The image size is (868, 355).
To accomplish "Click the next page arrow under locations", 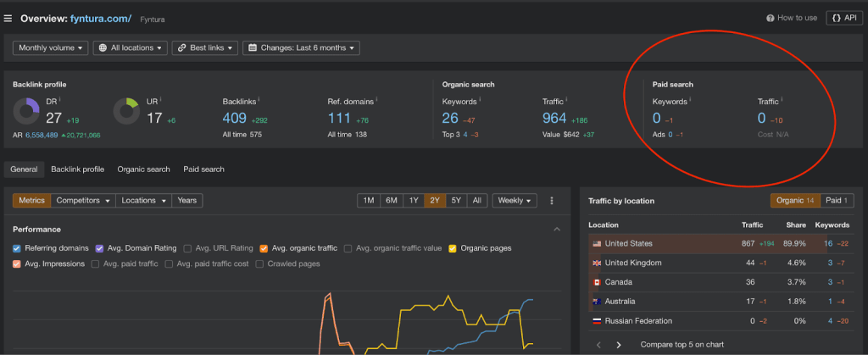I will click(x=619, y=345).
